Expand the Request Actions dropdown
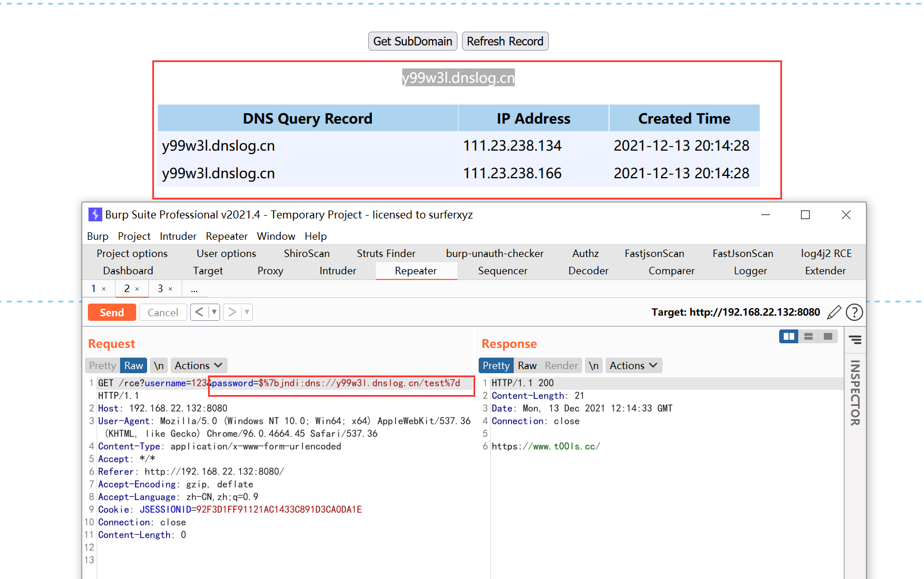 (x=198, y=366)
